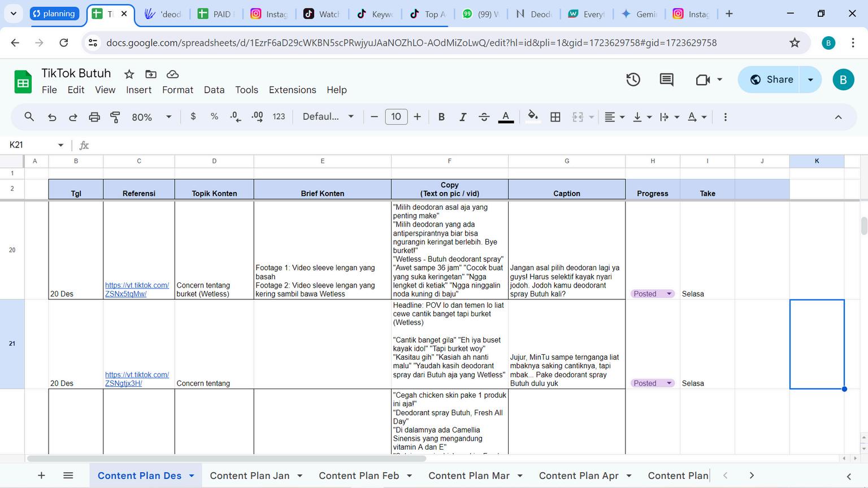The width and height of the screenshot is (868, 488).
Task: Open the fill color picker
Action: tap(532, 116)
